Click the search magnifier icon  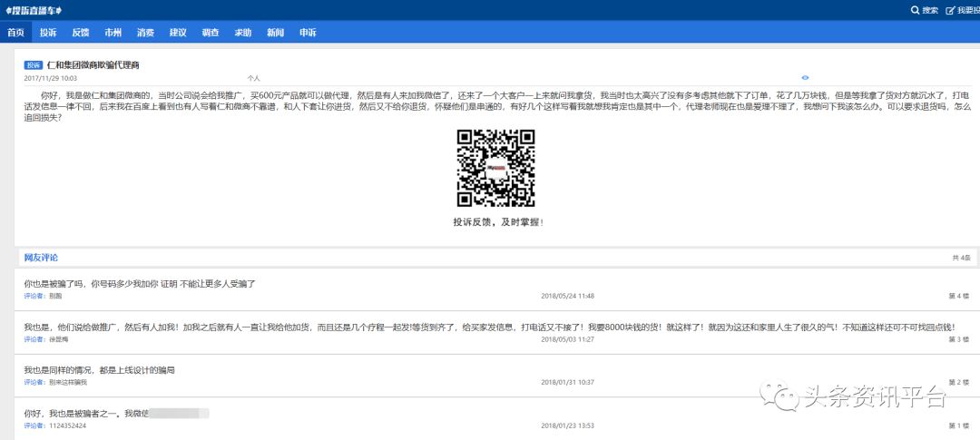[x=915, y=10]
